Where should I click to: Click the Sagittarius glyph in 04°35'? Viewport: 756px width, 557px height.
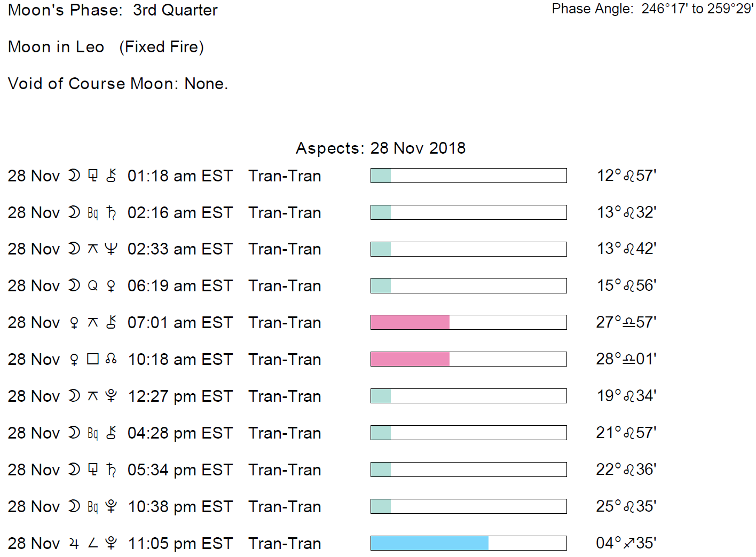629,543
